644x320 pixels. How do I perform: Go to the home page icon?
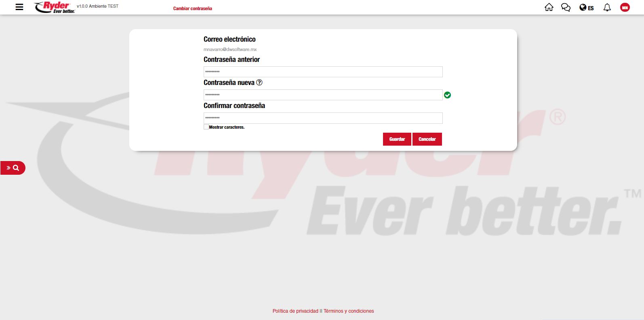coord(549,7)
